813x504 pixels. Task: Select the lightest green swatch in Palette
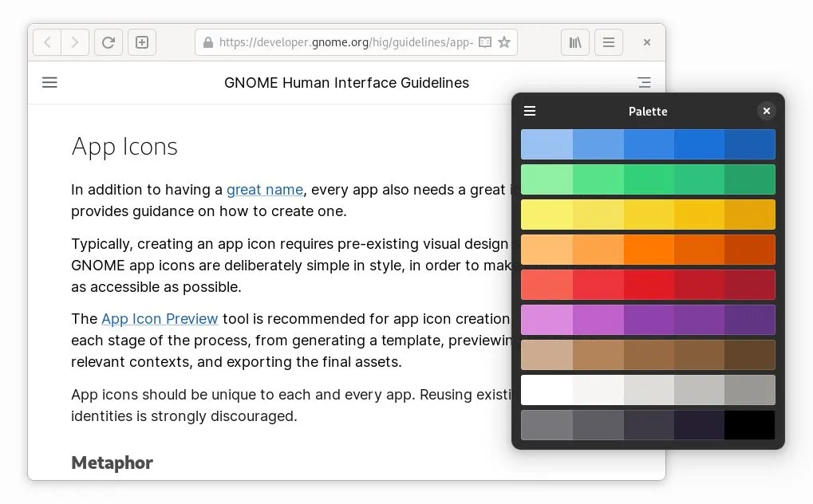(546, 179)
